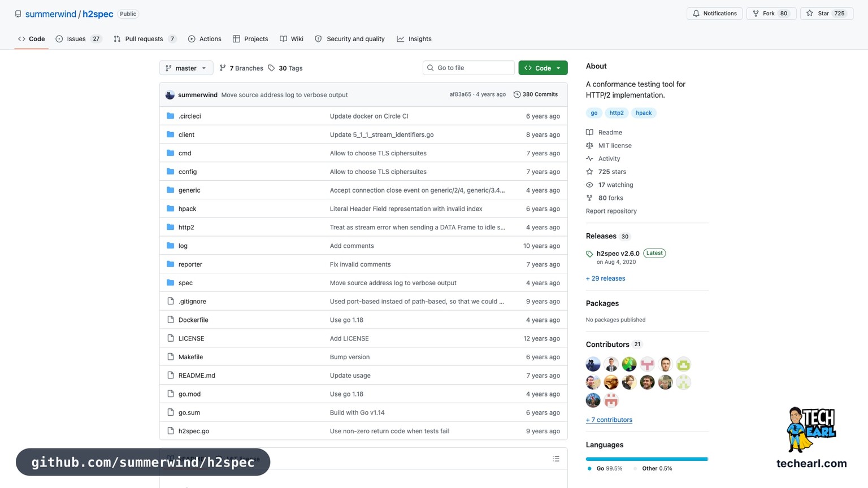Viewport: 868px width, 488px height.
Task: Click the http2 topic tag
Action: 617,113
